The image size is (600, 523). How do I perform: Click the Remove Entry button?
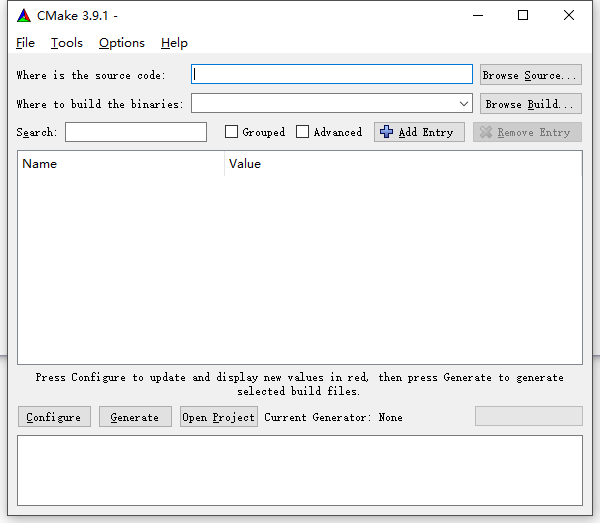pos(527,132)
